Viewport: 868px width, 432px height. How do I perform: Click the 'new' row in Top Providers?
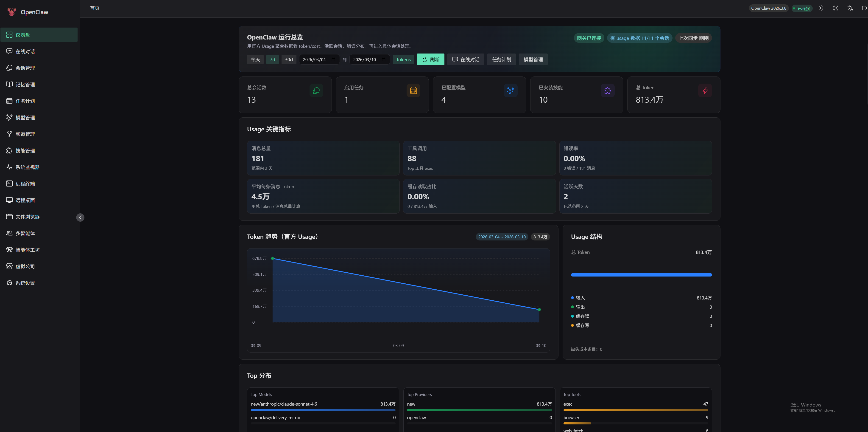[x=479, y=406]
